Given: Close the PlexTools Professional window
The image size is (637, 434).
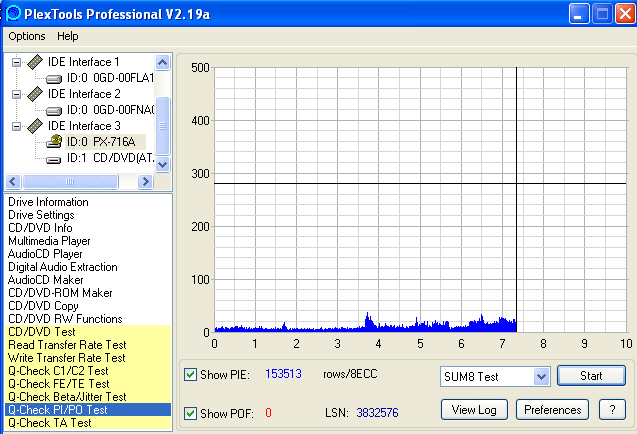Looking at the screenshot, I should click(626, 14).
